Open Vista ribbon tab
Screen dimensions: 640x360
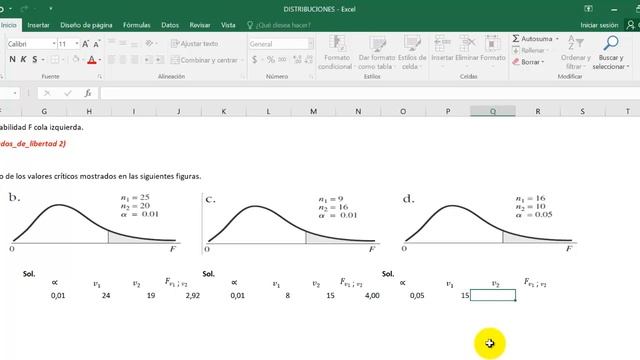click(x=228, y=25)
